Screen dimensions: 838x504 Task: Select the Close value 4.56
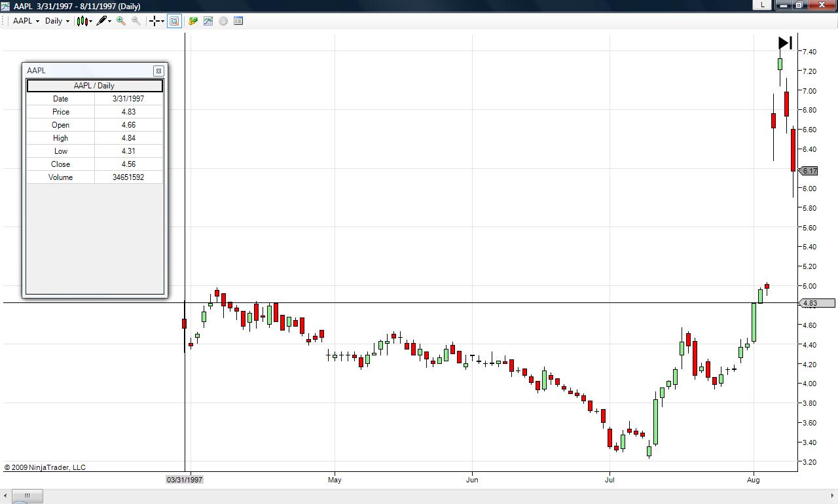tap(128, 164)
